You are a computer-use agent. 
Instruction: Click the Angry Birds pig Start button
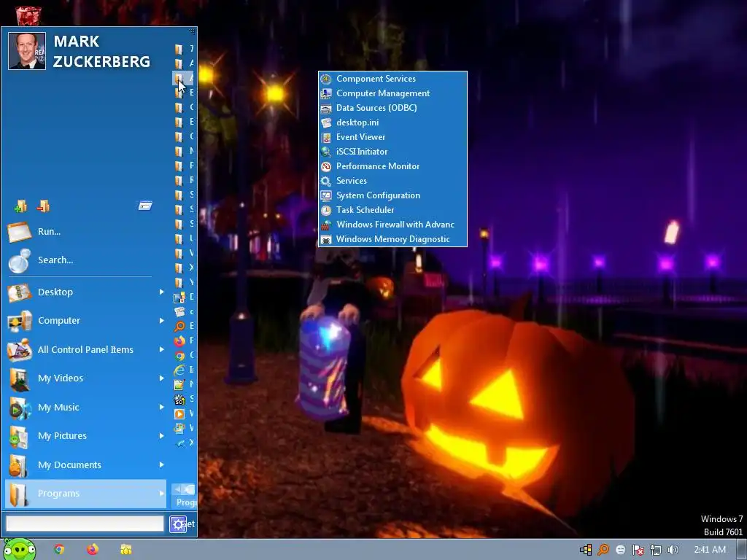tap(20, 550)
